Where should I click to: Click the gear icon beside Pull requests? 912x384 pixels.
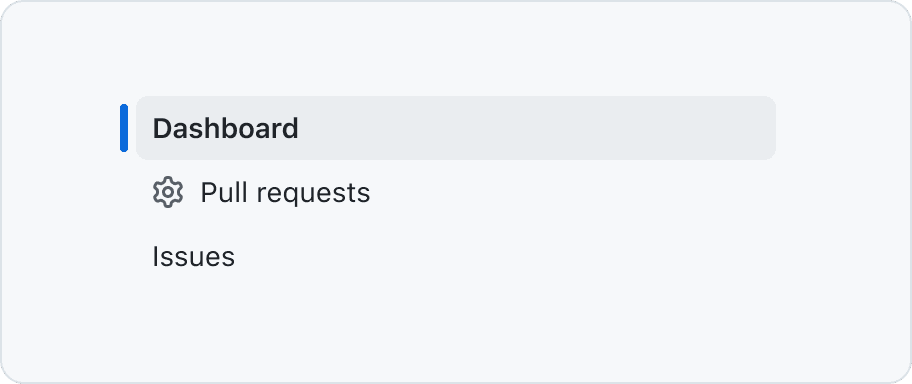168,192
